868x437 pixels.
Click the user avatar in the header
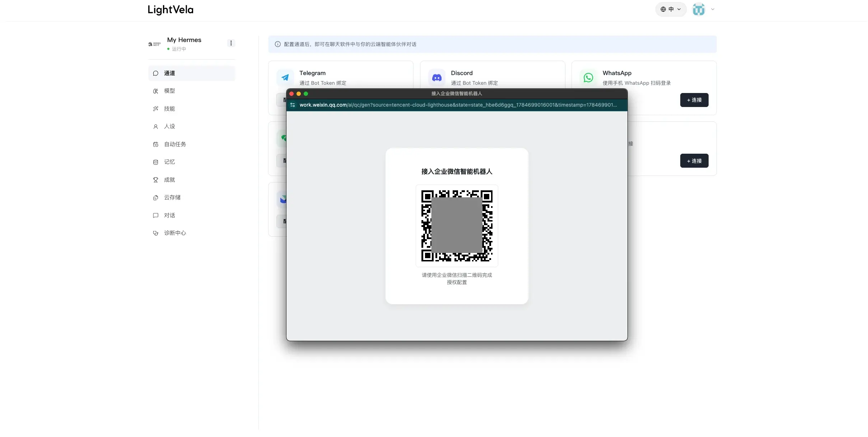tap(699, 9)
